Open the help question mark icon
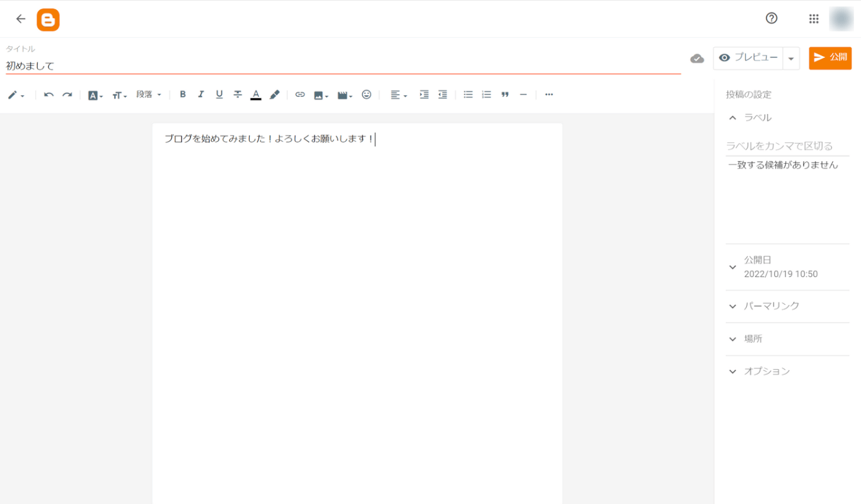861x504 pixels. pyautogui.click(x=771, y=18)
